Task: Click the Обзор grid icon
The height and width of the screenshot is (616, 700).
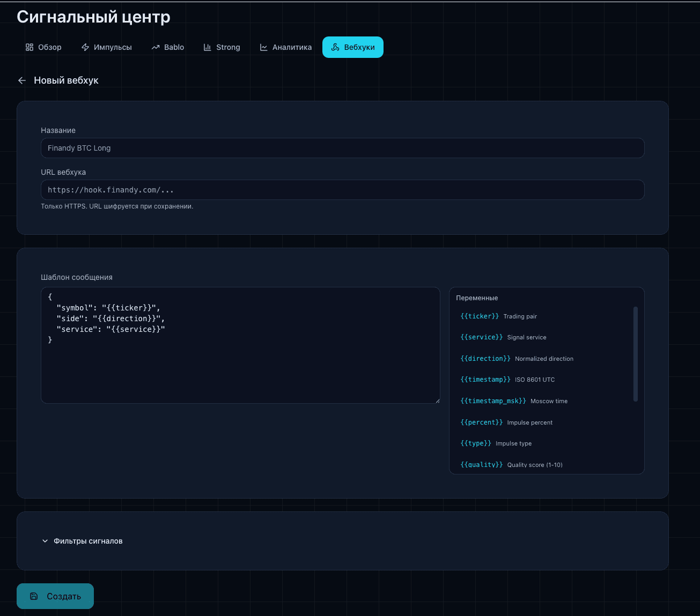Action: (x=30, y=47)
